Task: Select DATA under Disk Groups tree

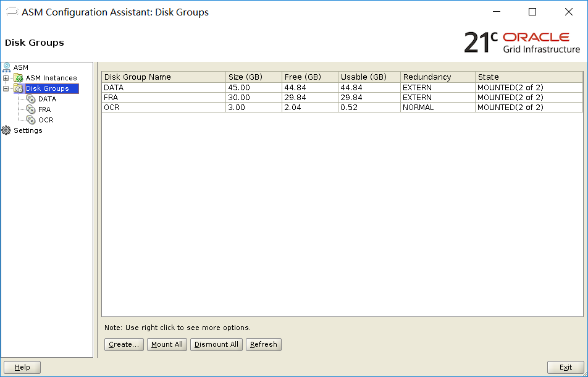Action: tap(47, 99)
